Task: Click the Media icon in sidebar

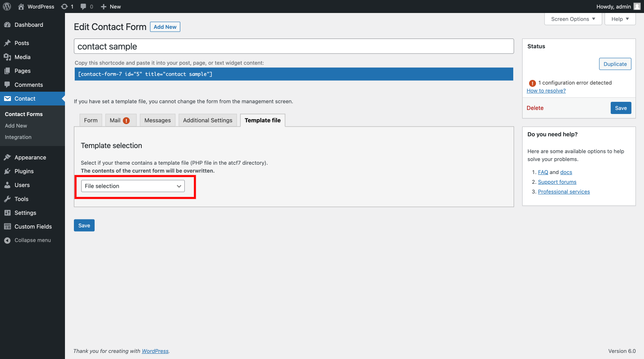Action: pyautogui.click(x=7, y=57)
